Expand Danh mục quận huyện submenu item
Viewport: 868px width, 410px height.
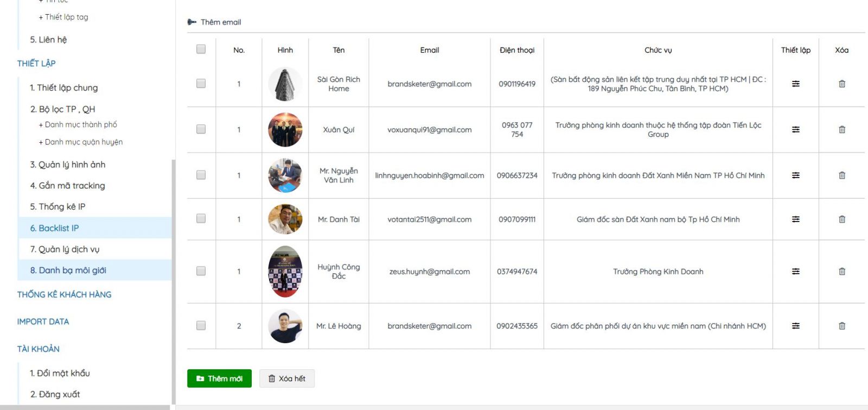(81, 142)
